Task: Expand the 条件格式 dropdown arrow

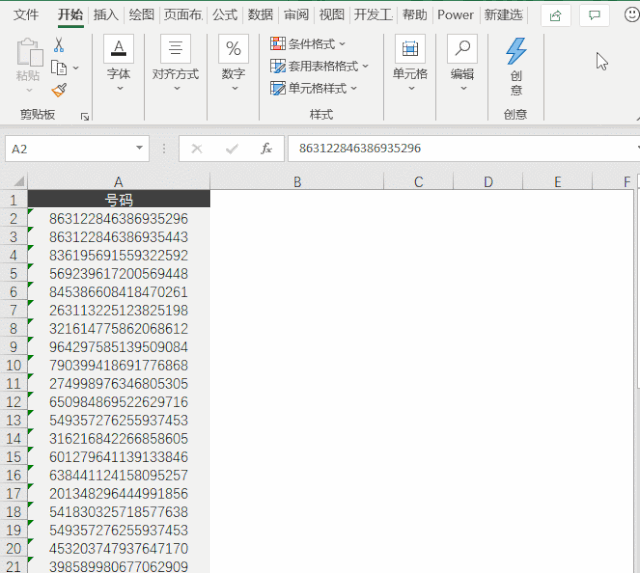Action: tap(342, 43)
